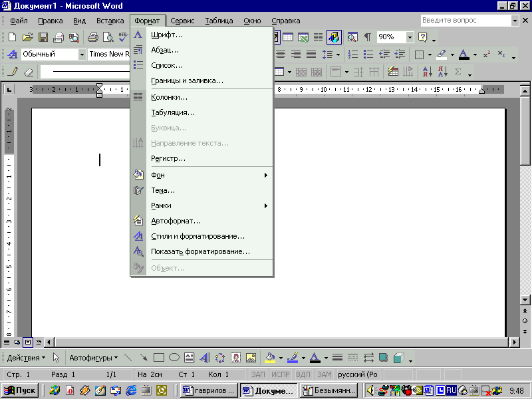Open the zoom 90% dropdown
Viewport: 532px width, 399px height.
coord(410,37)
